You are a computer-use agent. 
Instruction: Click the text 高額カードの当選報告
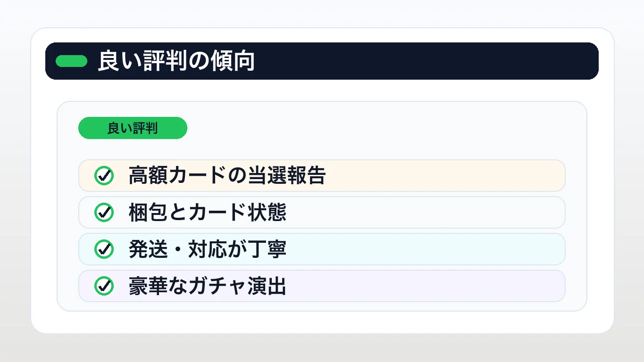pyautogui.click(x=227, y=176)
